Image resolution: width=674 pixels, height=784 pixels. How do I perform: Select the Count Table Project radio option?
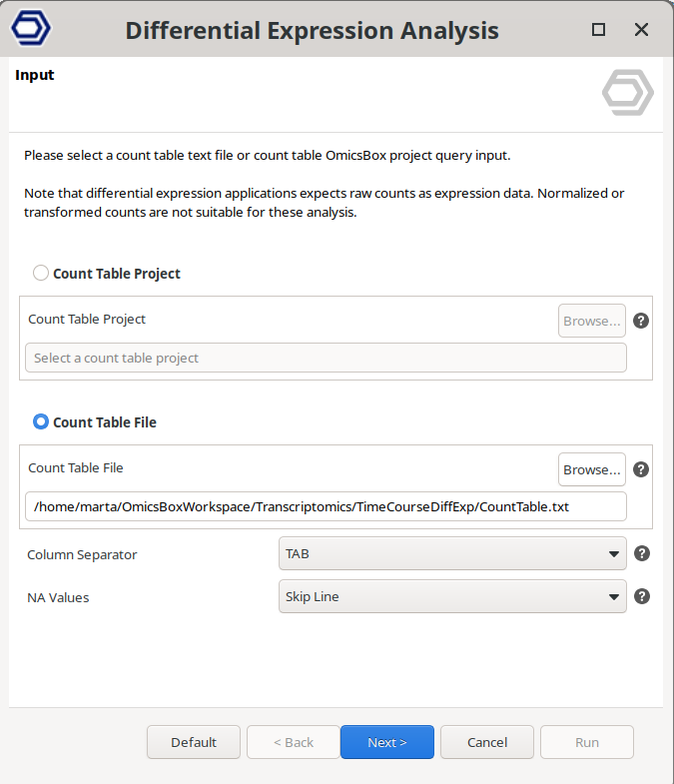pos(41,273)
